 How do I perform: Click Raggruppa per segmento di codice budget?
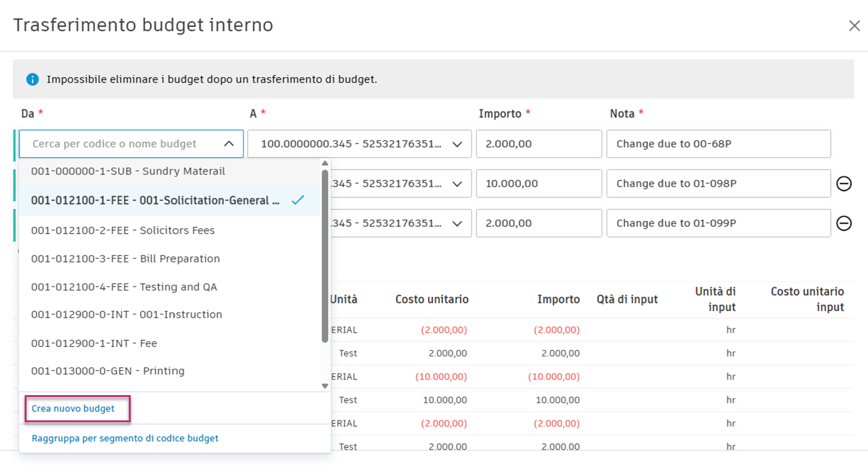125,438
